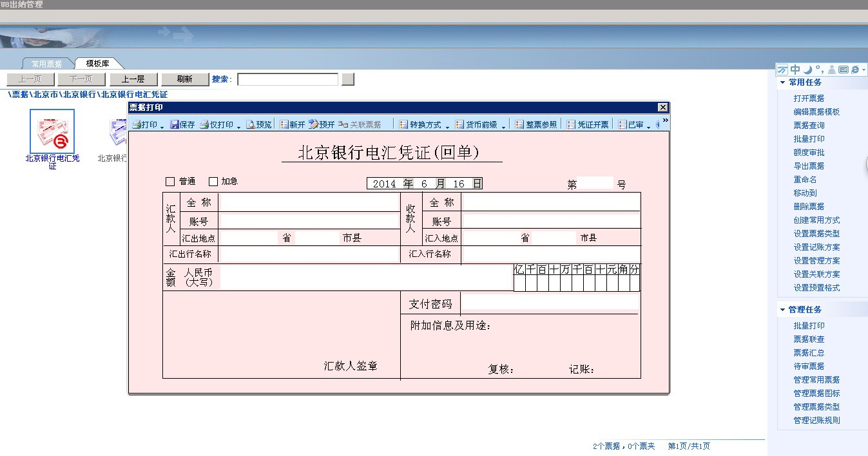Screen dimensions: 868x456
Task: Click the 凭证开票 toolbar icon
Action: pyautogui.click(x=572, y=124)
